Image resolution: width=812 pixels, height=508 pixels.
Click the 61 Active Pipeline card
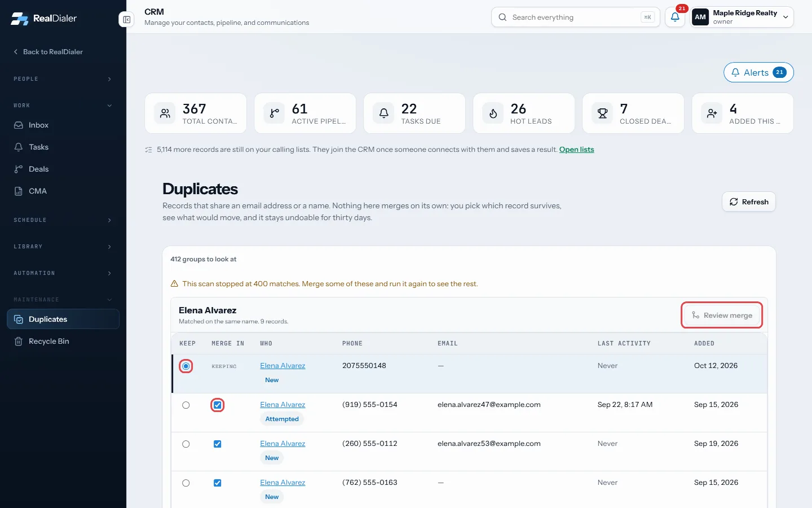coord(305,113)
